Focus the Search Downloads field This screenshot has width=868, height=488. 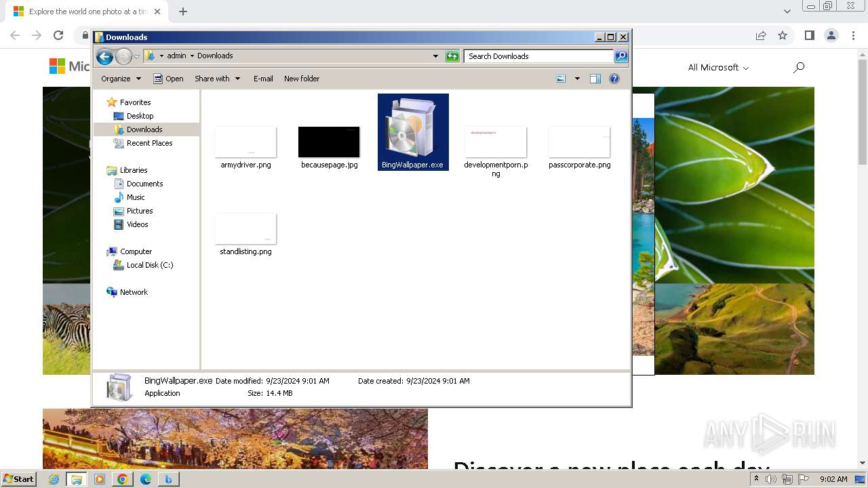tap(539, 56)
